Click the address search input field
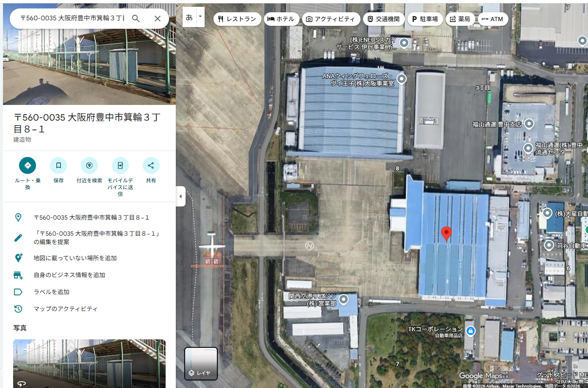 [72, 19]
